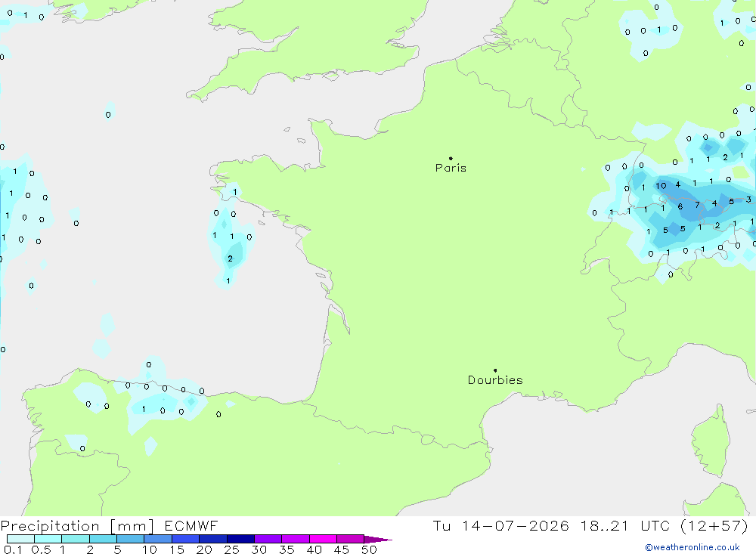Click the 'Precipitation' title word
756x554 pixels.
click(50, 526)
